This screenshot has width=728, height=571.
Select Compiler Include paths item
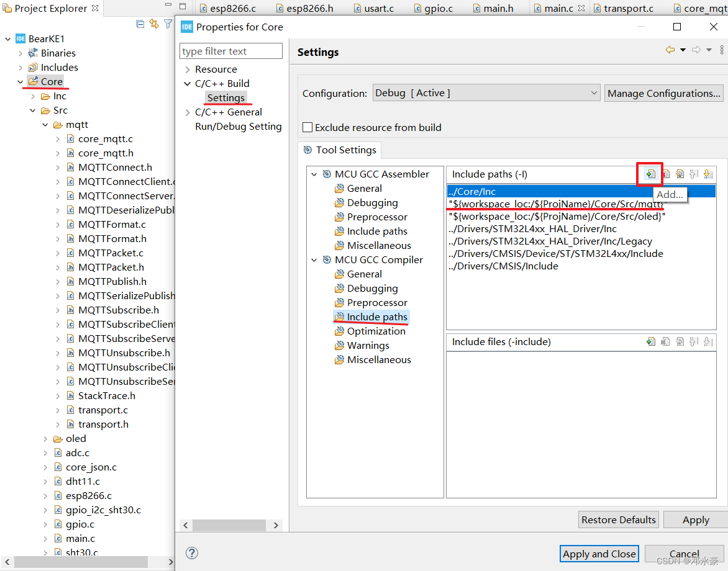pyautogui.click(x=377, y=317)
